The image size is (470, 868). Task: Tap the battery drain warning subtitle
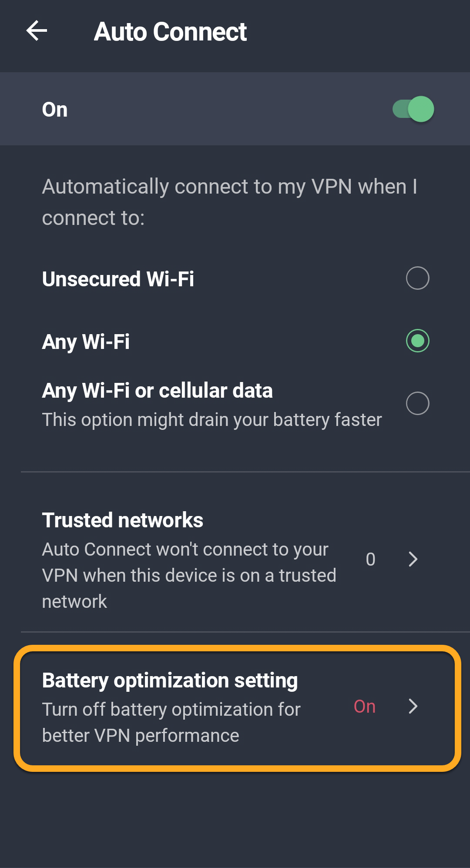coord(211,420)
